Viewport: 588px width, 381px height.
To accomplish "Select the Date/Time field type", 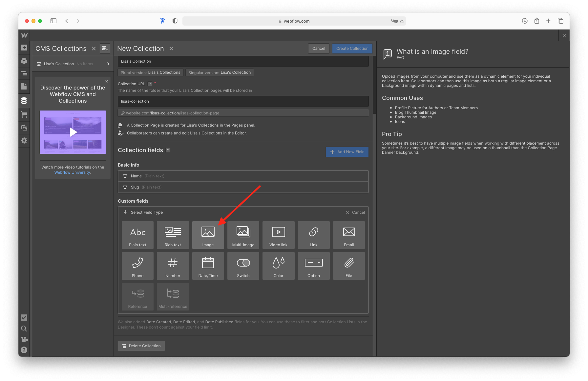I will tap(208, 266).
